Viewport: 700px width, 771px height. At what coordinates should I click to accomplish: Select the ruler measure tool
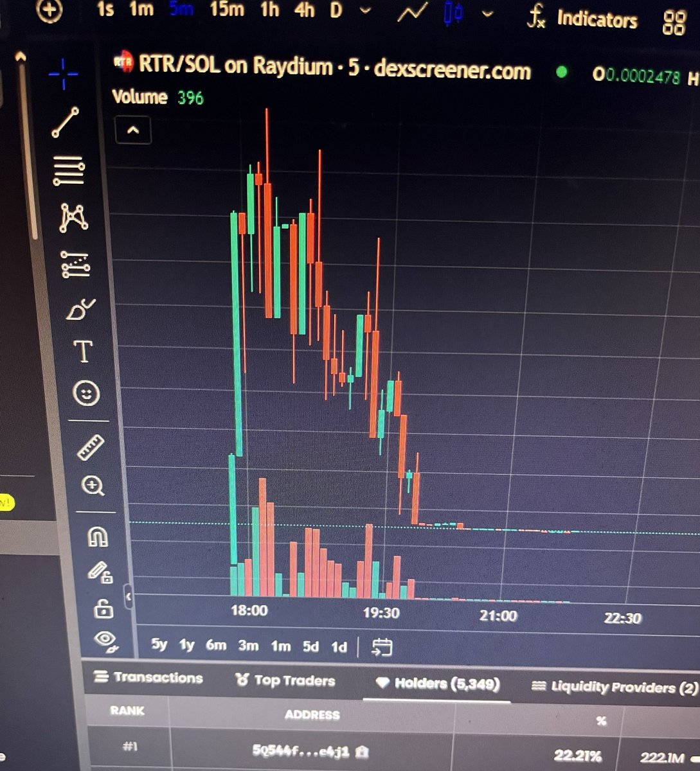[91, 447]
